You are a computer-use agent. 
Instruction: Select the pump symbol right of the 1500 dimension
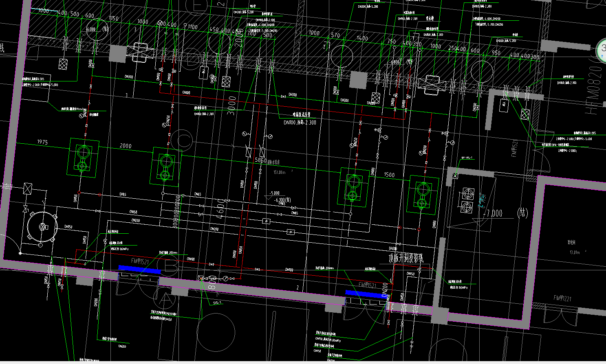pyautogui.click(x=423, y=195)
